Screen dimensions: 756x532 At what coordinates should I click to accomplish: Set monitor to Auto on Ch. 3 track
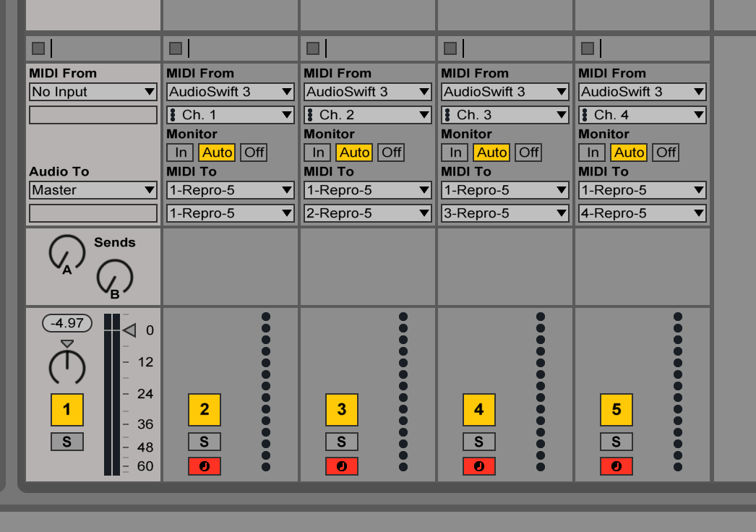(491, 153)
